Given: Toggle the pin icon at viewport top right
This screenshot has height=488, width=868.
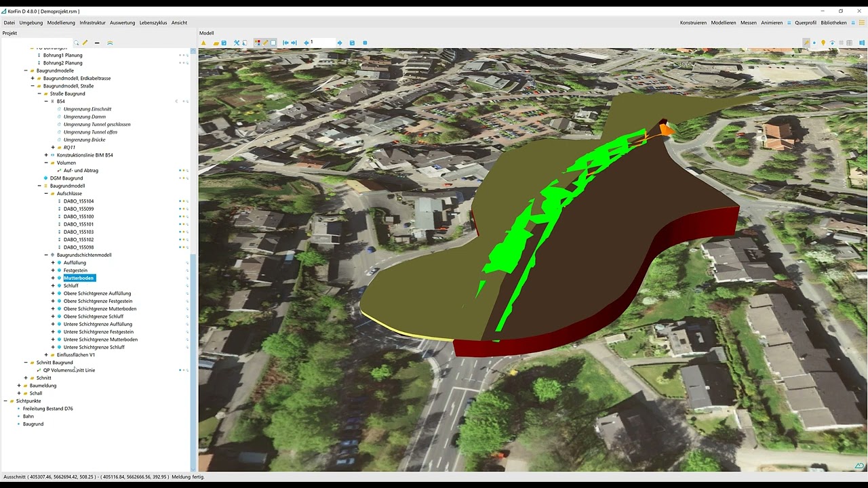Looking at the screenshot, I should pos(806,43).
